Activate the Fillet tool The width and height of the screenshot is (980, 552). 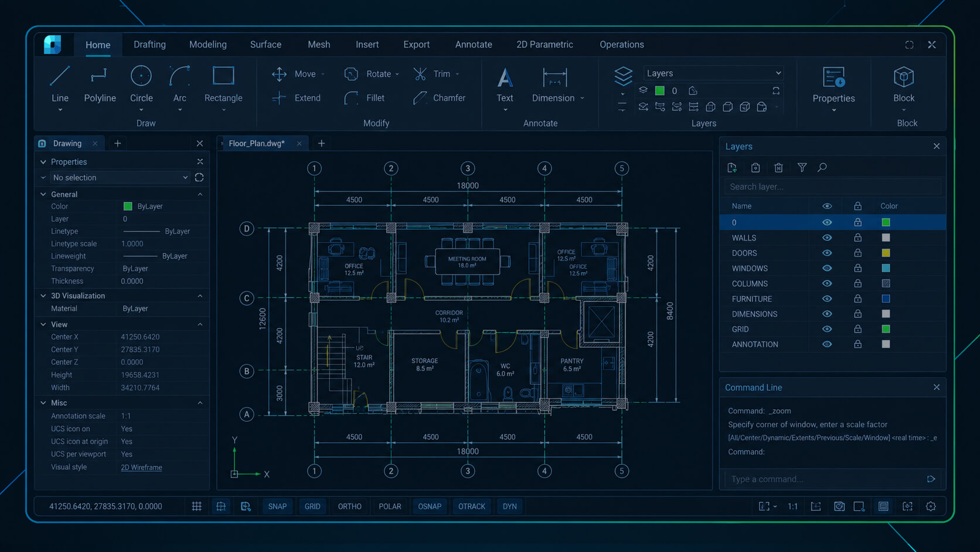[365, 98]
